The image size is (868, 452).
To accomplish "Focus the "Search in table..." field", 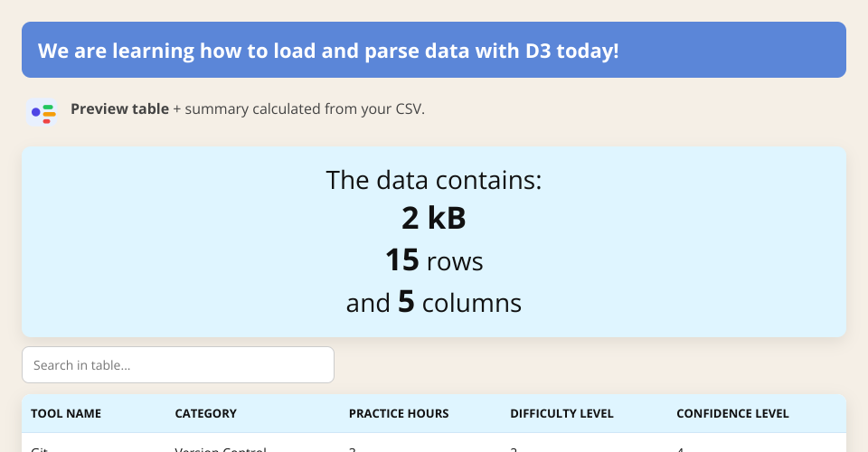I will point(178,365).
